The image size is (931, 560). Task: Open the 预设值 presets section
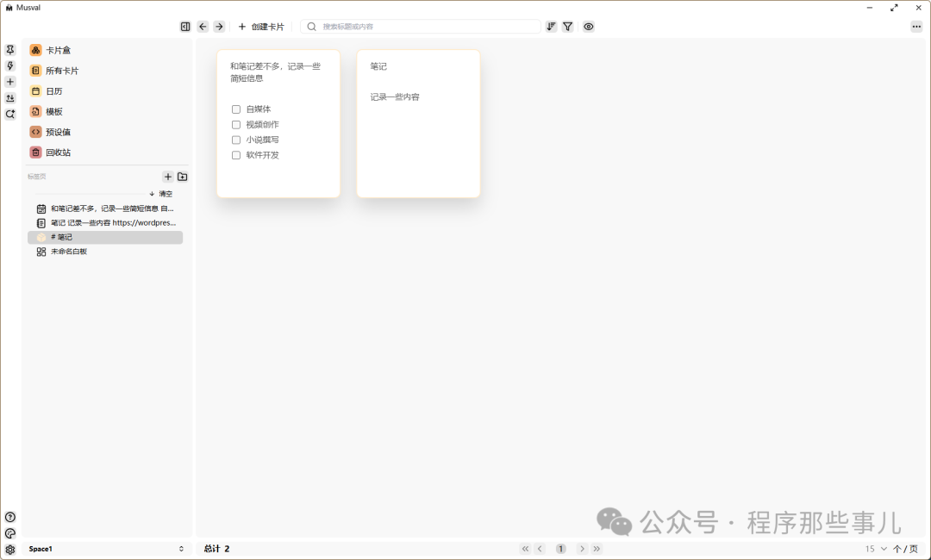click(56, 131)
